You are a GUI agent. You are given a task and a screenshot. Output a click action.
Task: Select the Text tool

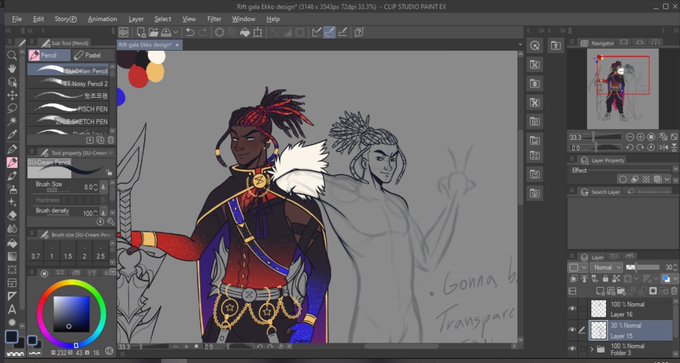pos(12,310)
